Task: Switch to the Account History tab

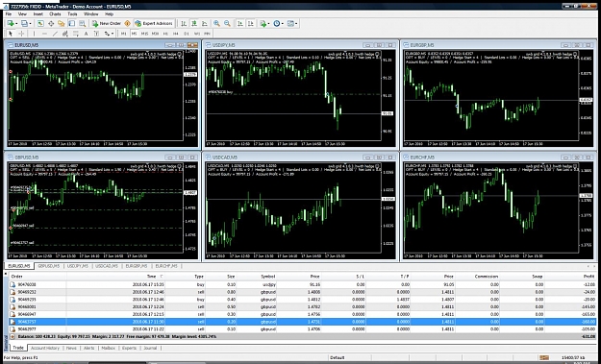Action: (45, 348)
